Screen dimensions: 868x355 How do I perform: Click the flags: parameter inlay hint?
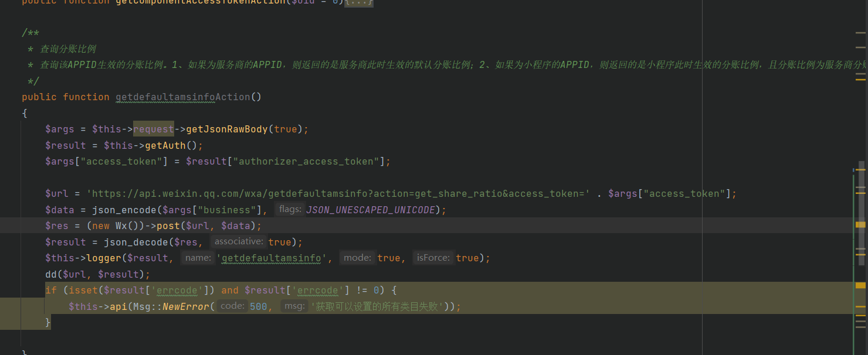290,209
